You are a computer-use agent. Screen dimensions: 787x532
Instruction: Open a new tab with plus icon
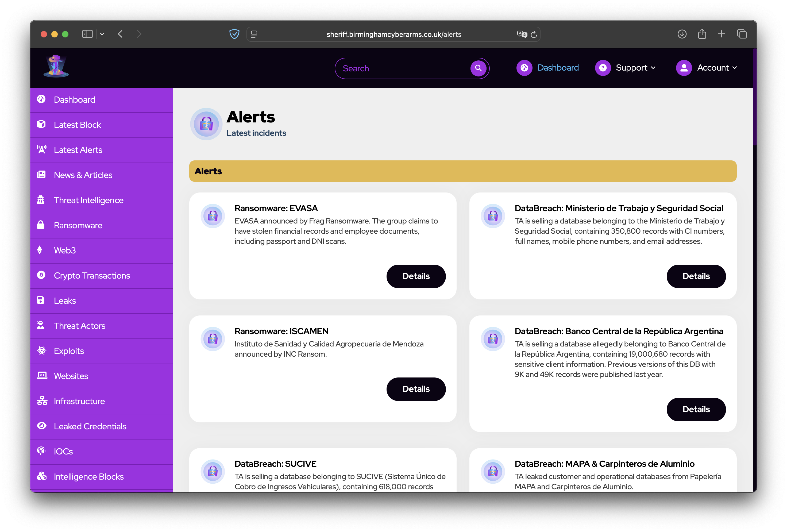(x=721, y=34)
